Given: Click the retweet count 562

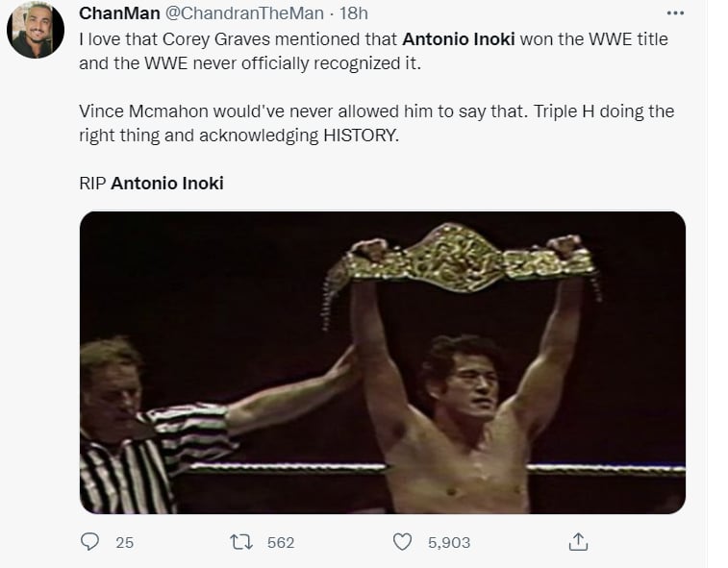Looking at the screenshot, I should coord(281,542).
